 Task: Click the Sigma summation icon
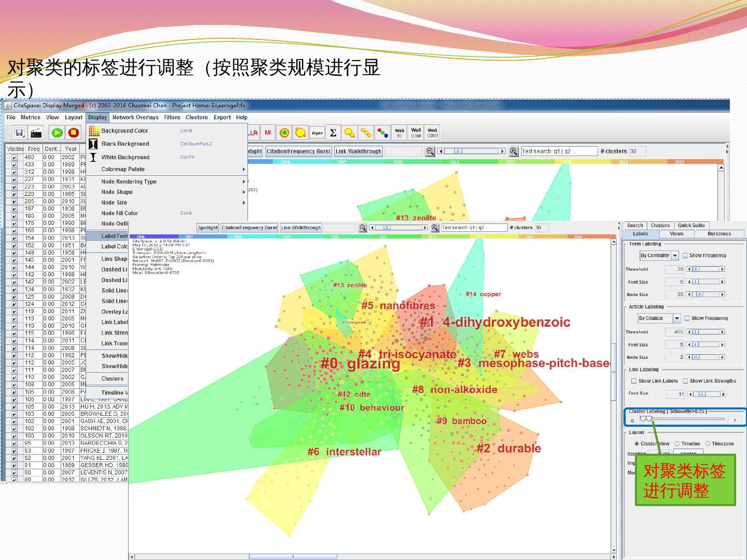point(333,133)
